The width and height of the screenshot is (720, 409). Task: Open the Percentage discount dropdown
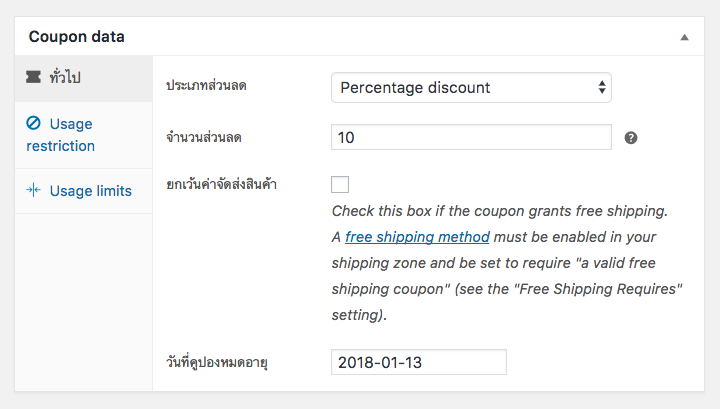[471, 87]
